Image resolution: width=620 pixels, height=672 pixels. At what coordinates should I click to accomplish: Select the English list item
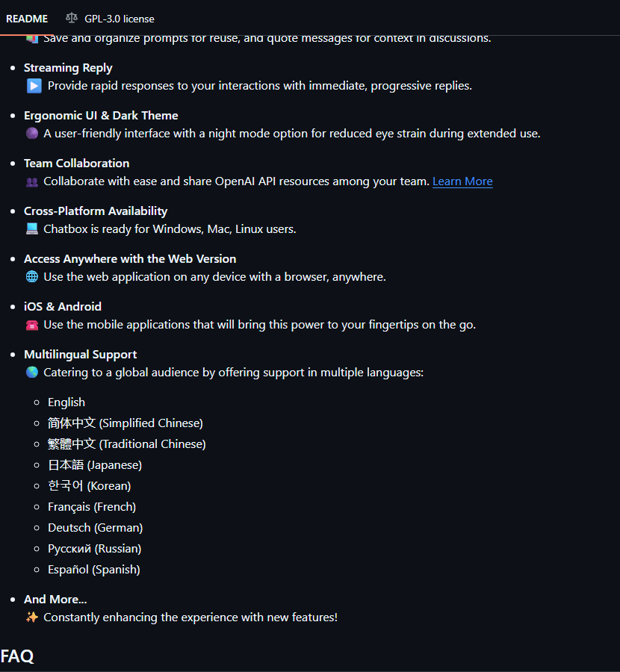pos(66,402)
